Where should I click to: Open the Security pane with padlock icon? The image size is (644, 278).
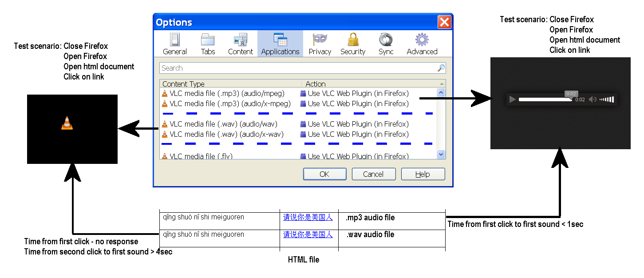click(x=353, y=44)
